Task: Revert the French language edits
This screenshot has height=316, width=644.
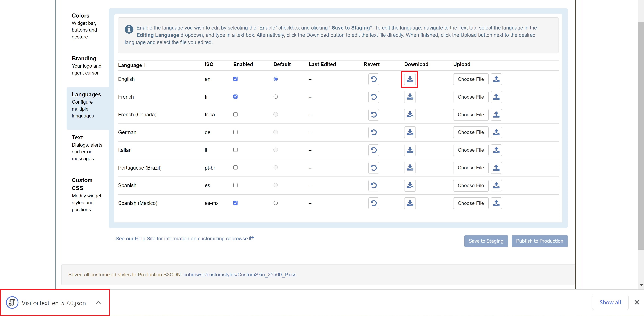Action: click(373, 97)
